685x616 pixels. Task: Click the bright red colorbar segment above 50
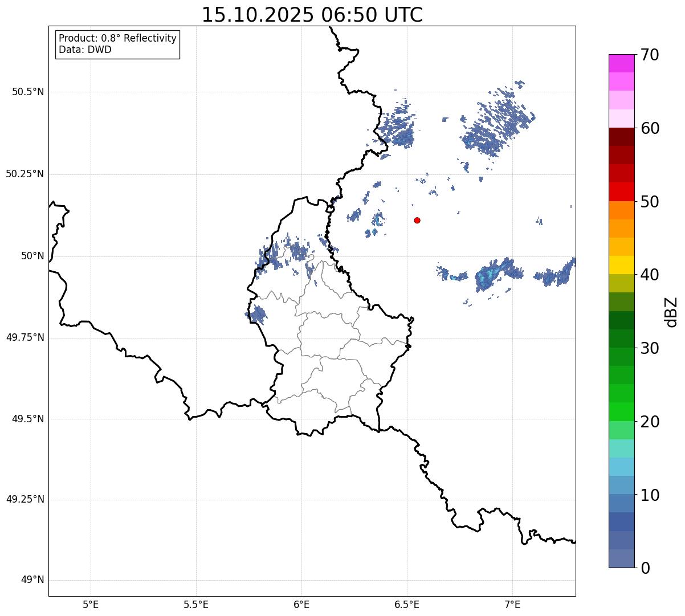pyautogui.click(x=621, y=191)
